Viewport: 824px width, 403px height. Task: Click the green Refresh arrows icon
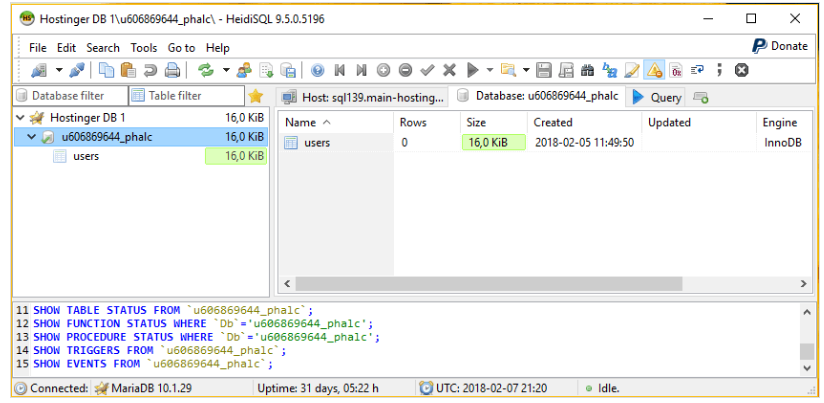click(x=206, y=70)
